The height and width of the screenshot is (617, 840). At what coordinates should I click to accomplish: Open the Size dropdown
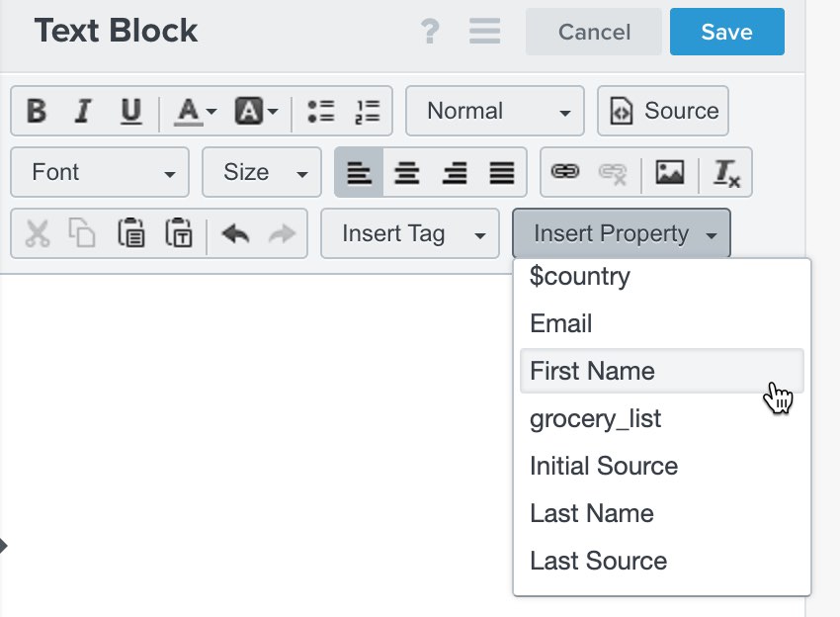click(x=262, y=172)
